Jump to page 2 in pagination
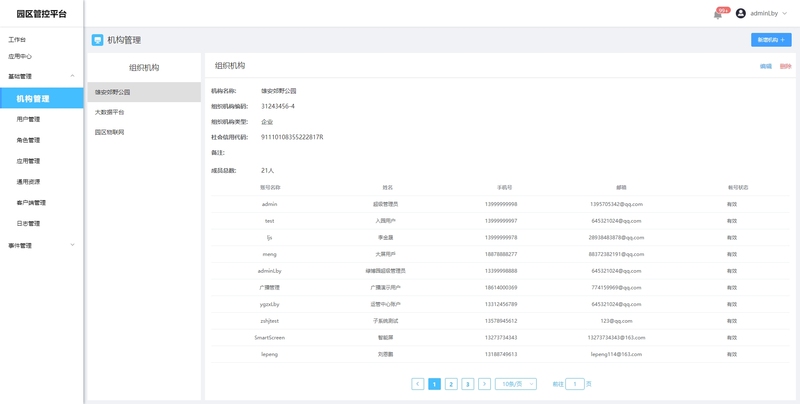 coord(451,384)
